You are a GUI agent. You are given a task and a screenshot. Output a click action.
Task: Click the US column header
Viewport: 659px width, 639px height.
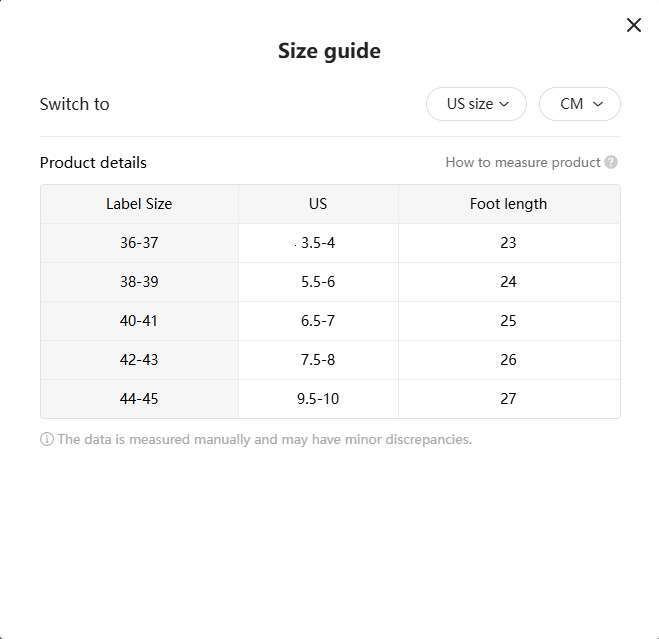tap(318, 204)
